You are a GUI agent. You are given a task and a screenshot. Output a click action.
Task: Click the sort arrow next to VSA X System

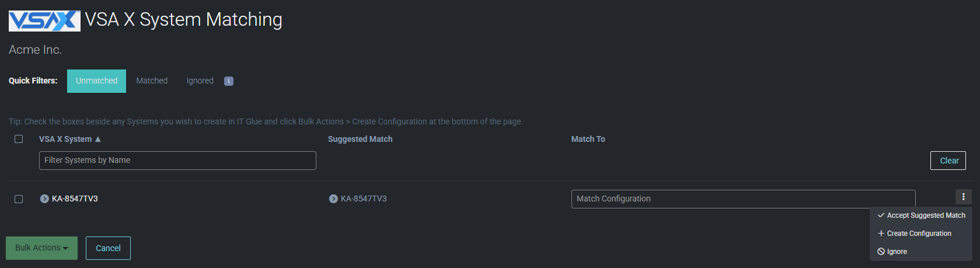98,139
